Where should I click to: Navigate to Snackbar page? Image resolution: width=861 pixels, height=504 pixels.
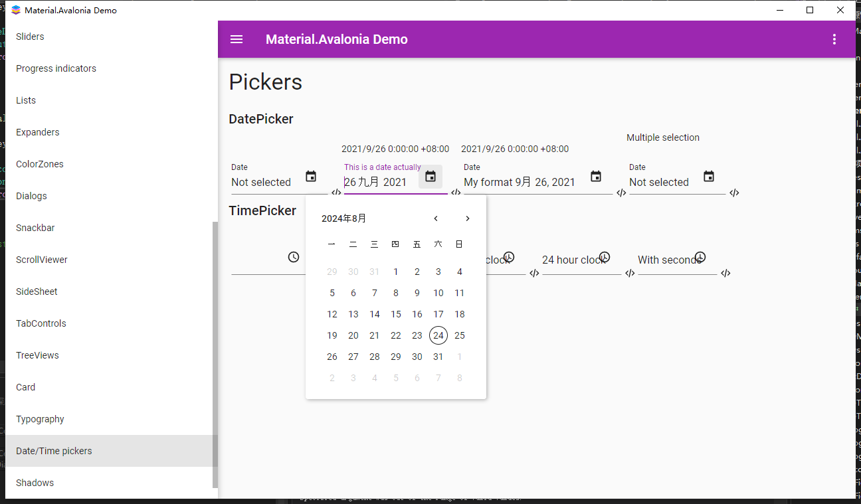coord(109,228)
